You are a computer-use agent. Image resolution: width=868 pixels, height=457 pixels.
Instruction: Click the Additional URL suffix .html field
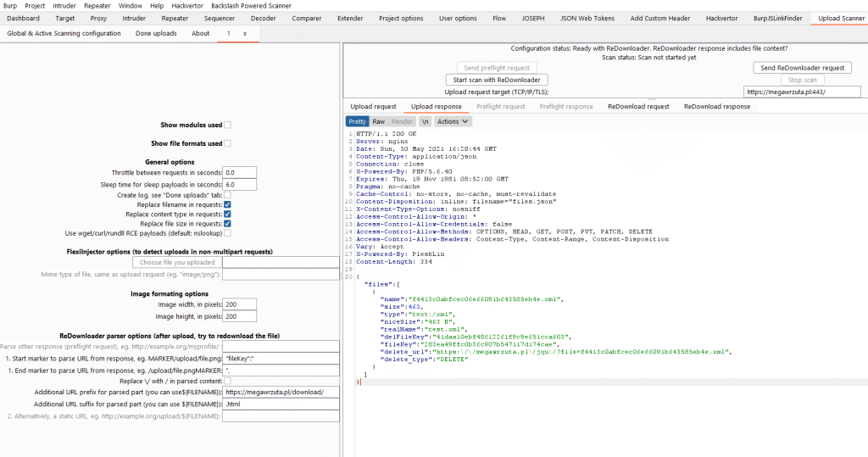pos(281,404)
